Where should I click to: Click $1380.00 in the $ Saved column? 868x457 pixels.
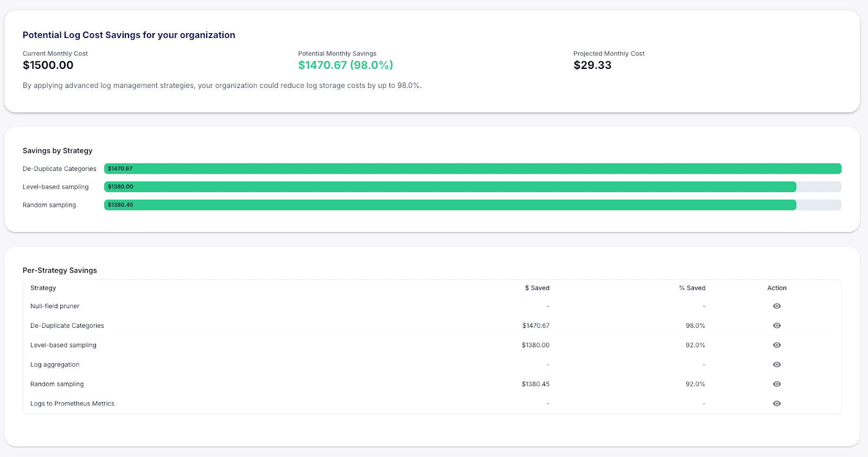[535, 345]
